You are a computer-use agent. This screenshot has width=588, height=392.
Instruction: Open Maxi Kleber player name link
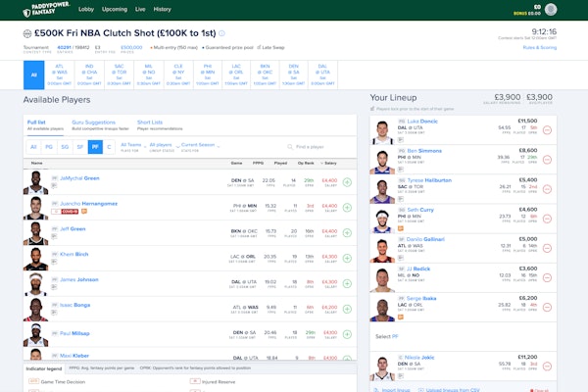pyautogui.click(x=74, y=356)
